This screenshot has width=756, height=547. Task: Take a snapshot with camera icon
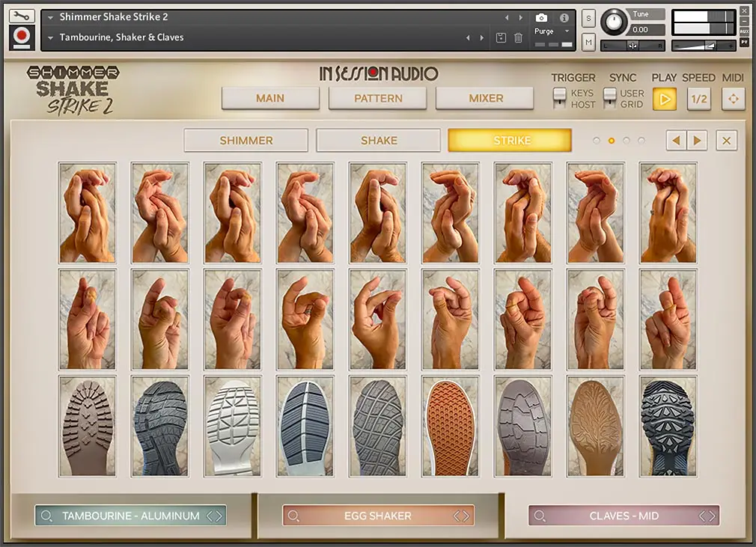tap(541, 18)
